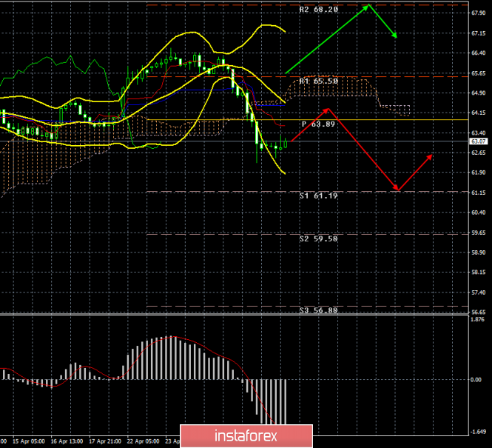
Task: Click the current price tag 63.07
Action: click(x=478, y=141)
